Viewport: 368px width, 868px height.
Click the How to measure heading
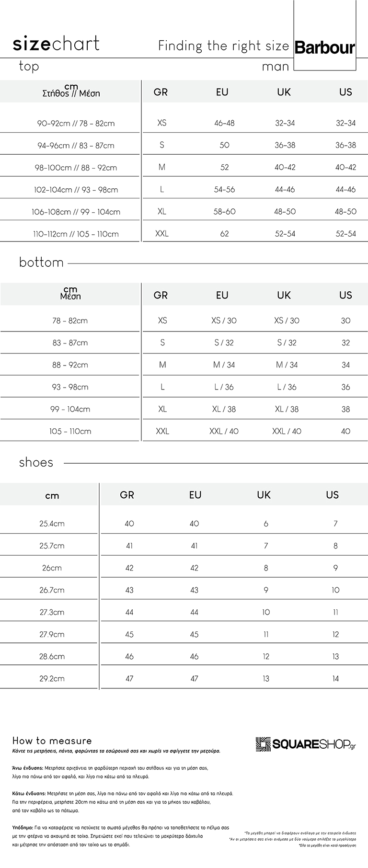[x=52, y=741]
